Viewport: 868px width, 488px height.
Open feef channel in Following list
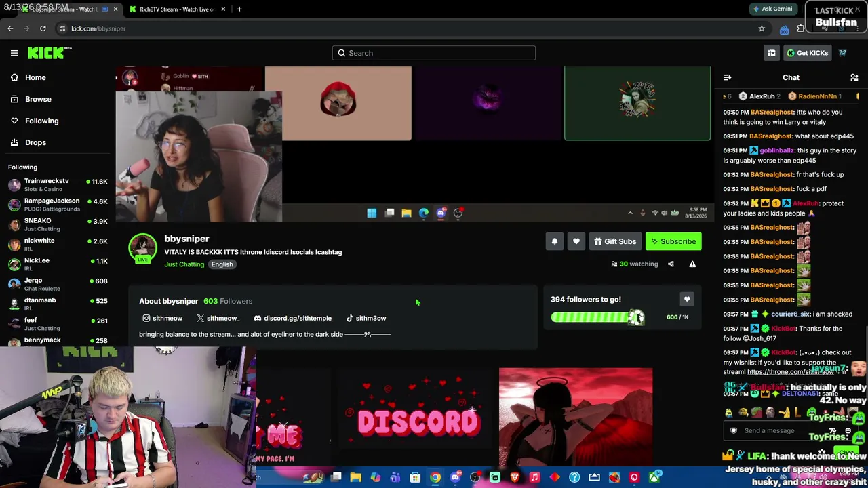pyautogui.click(x=58, y=323)
